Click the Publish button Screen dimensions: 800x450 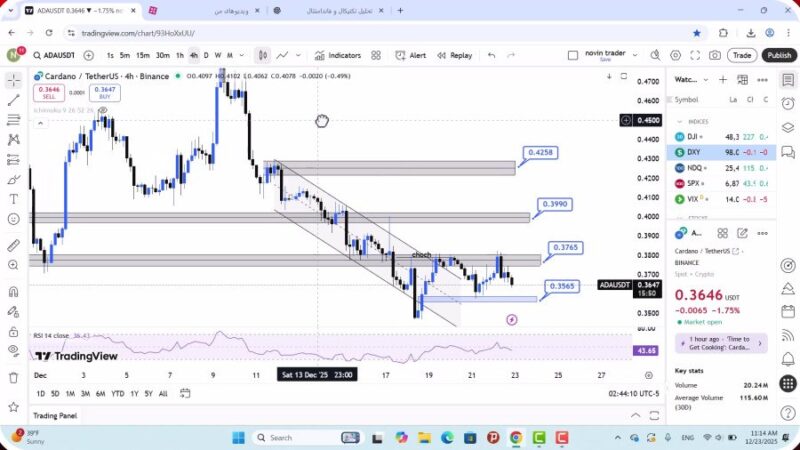(778, 55)
